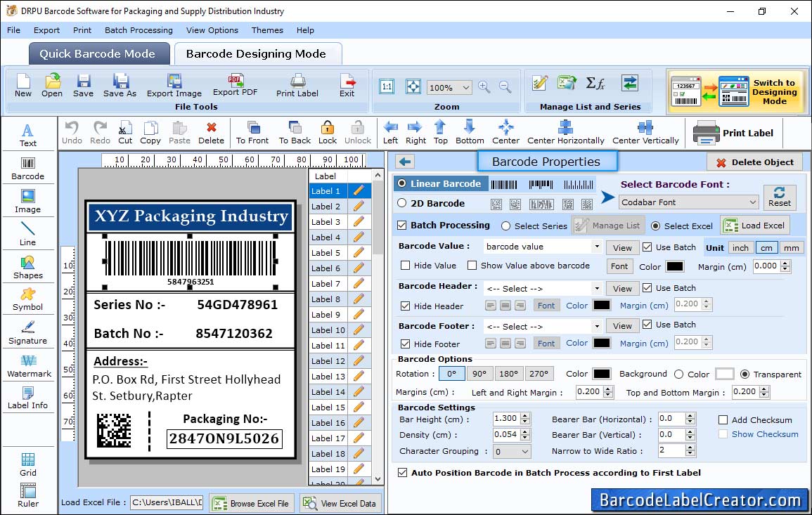The height and width of the screenshot is (515, 812).
Task: Enable the Add Checksum checkbox
Action: click(x=723, y=419)
